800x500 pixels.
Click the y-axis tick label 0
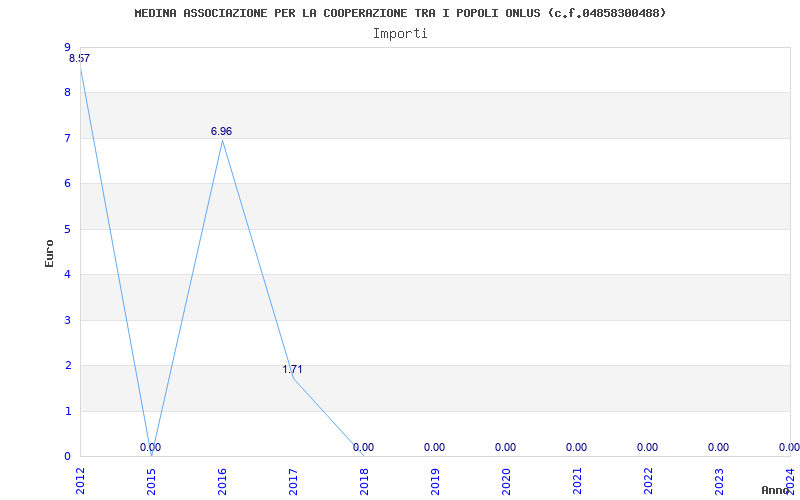tap(67, 456)
